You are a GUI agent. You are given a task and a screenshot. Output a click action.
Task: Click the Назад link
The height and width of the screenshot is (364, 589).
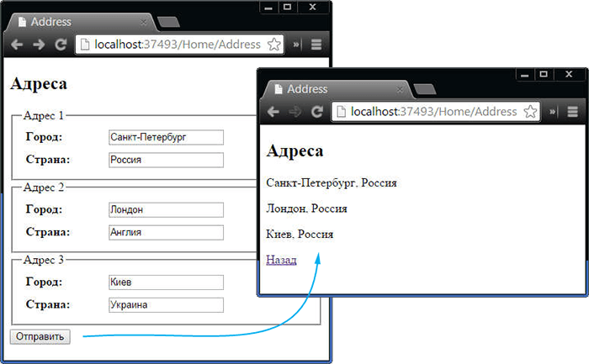[x=281, y=260]
